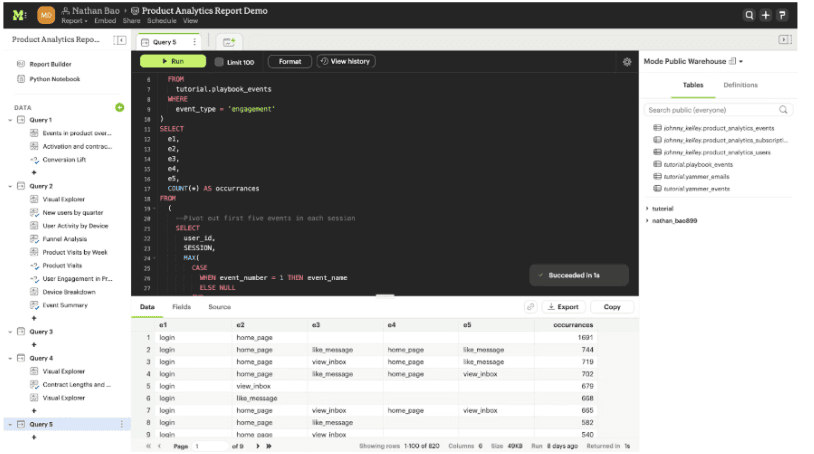The image size is (814, 454).
Task: Switch to the Fields tab
Action: pyautogui.click(x=182, y=307)
